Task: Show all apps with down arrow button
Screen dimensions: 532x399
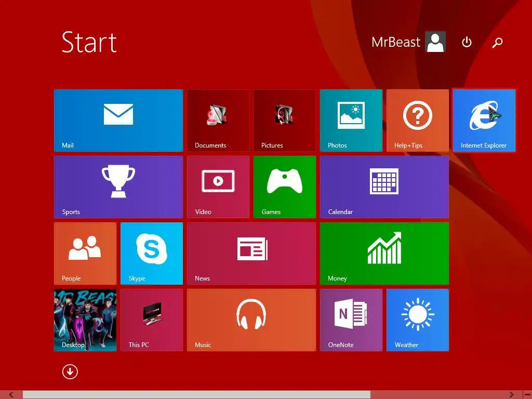Action: coord(70,371)
